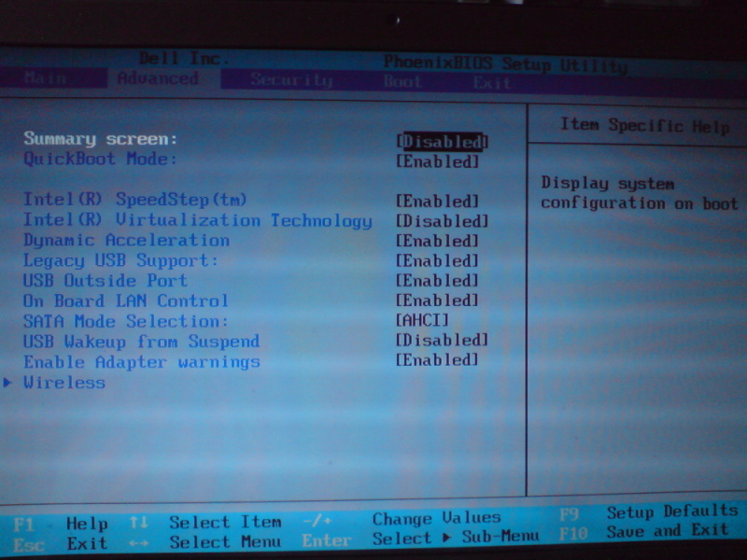Select the SATA Mode Selection label
Viewport: 747px width, 560px height.
tap(126, 321)
